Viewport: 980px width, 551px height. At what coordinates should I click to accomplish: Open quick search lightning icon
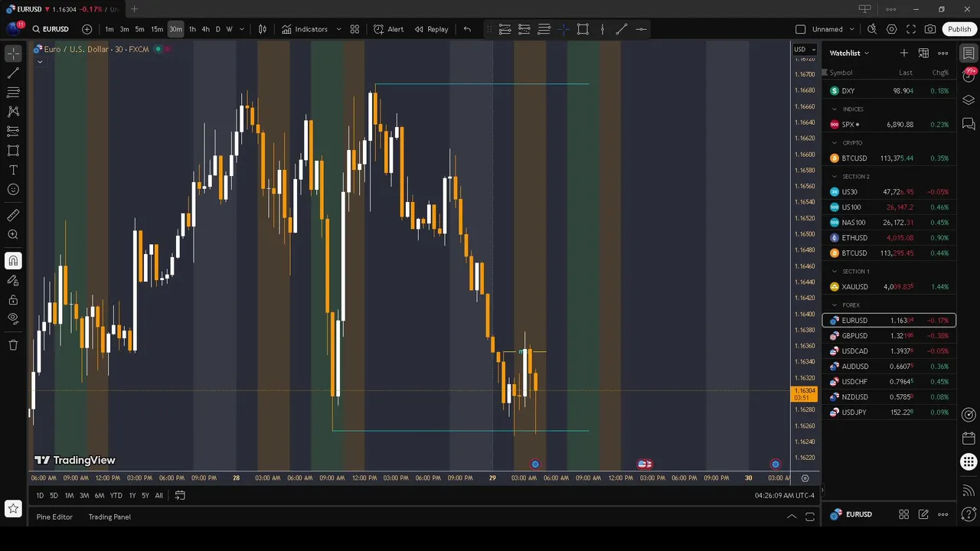coord(872,29)
